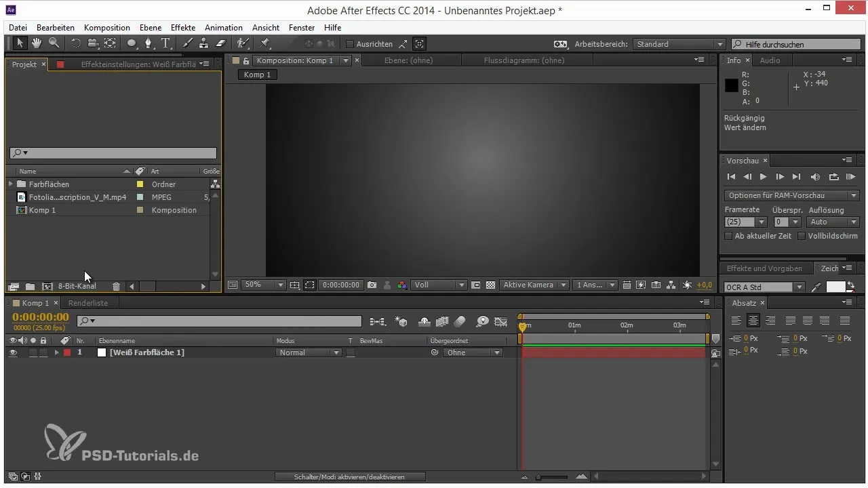
Task: Play the preview in Vorschau panel
Action: (x=764, y=177)
